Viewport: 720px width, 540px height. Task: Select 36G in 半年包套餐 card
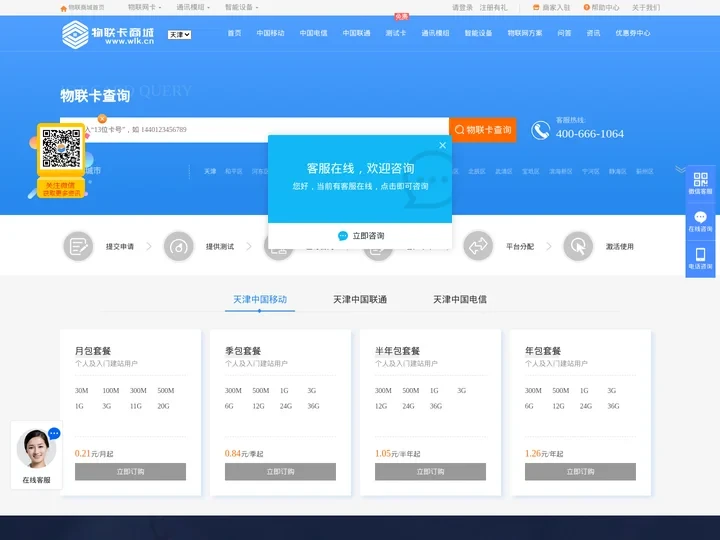point(436,406)
